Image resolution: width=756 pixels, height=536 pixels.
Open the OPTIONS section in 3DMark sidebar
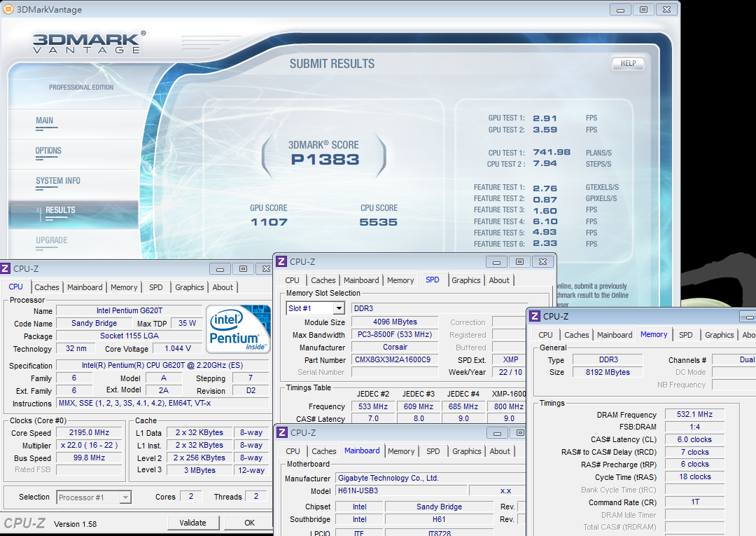click(x=49, y=151)
